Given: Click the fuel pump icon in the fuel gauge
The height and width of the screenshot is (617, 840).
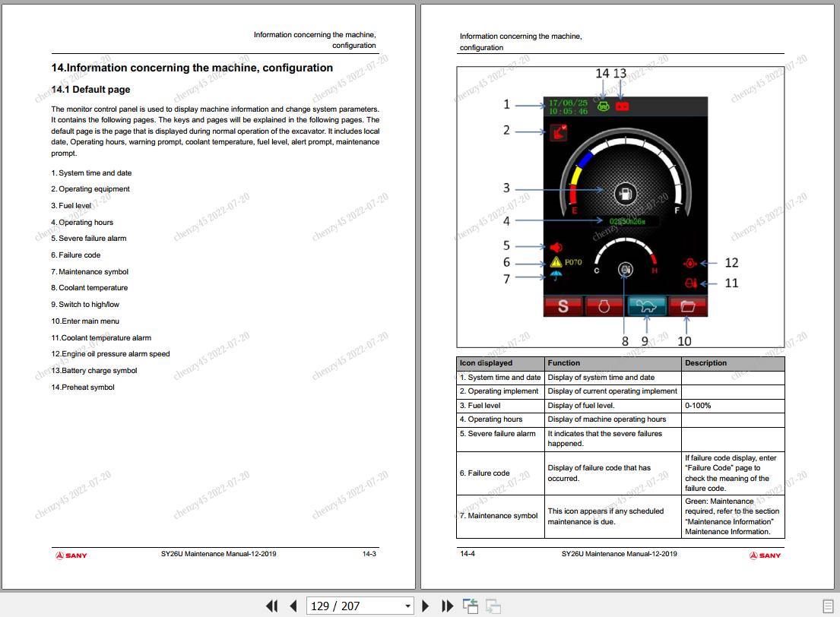Looking at the screenshot, I should (x=625, y=193).
